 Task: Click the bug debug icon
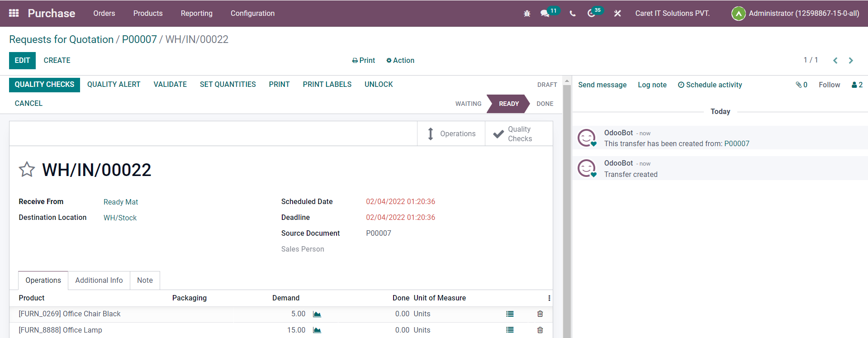527,14
